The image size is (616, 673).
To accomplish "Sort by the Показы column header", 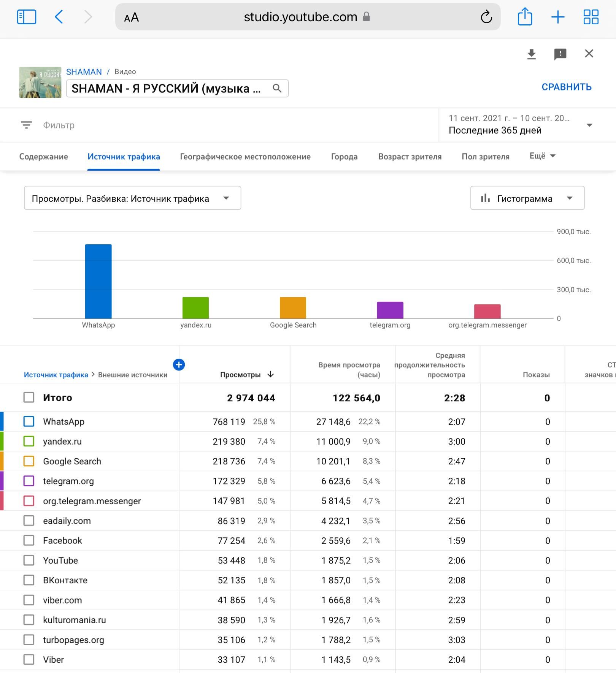I will [x=536, y=375].
